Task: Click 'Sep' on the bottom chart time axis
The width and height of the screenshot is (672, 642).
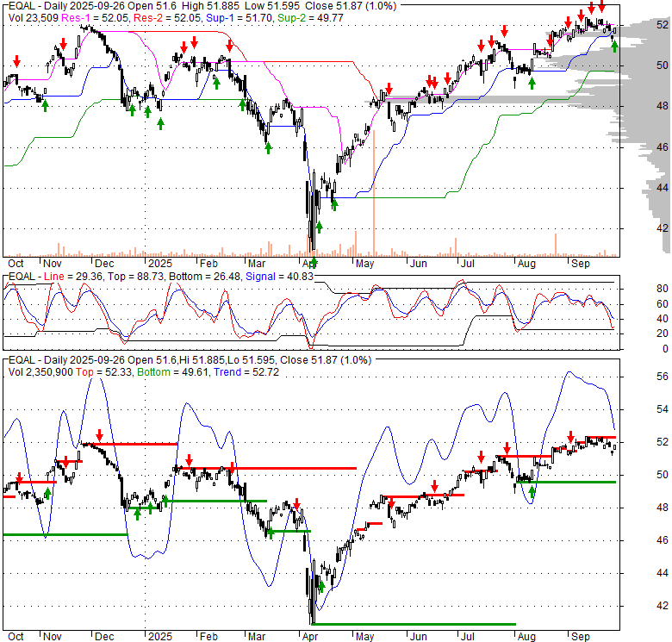Action: (581, 637)
